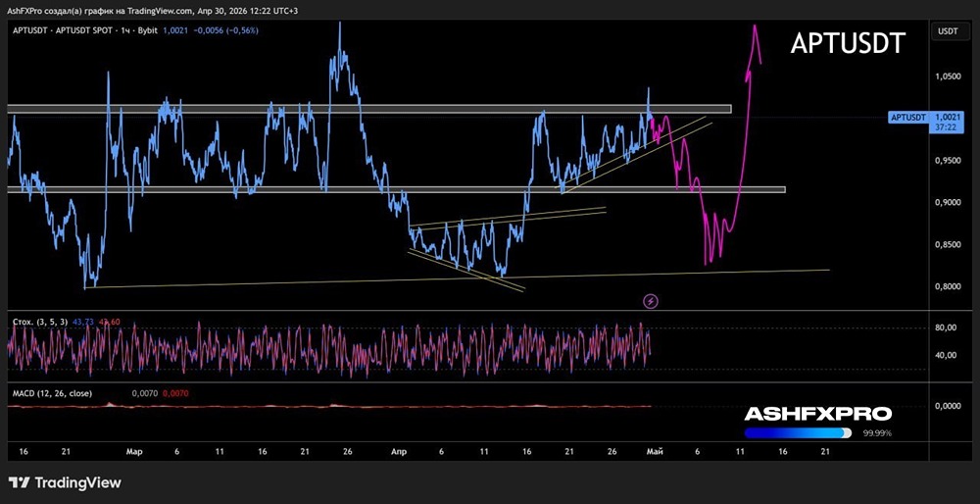Click the Мар date label on time axis

[134, 452]
